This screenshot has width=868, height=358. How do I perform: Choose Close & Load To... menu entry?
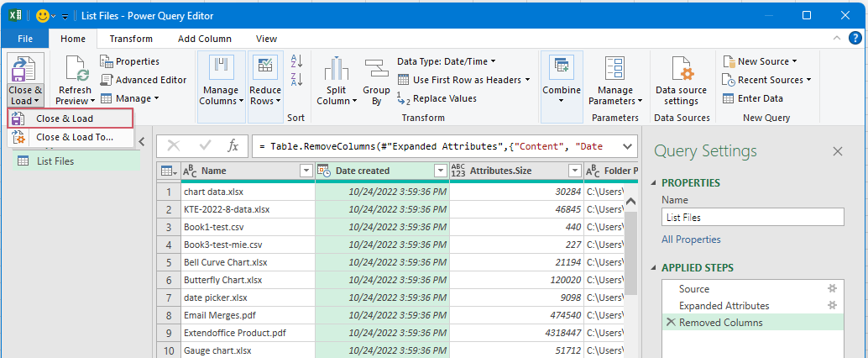coord(71,137)
